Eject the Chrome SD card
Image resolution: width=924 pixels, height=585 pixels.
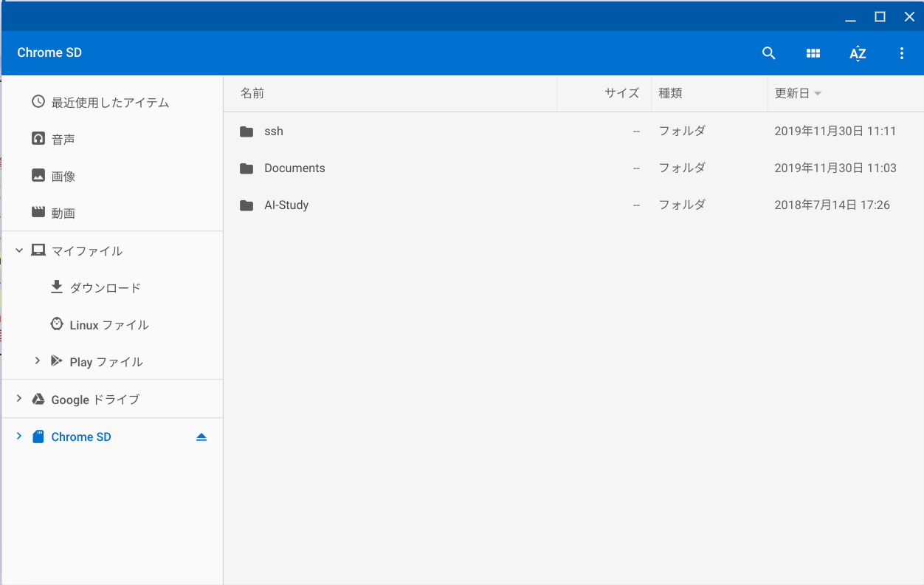tap(201, 437)
